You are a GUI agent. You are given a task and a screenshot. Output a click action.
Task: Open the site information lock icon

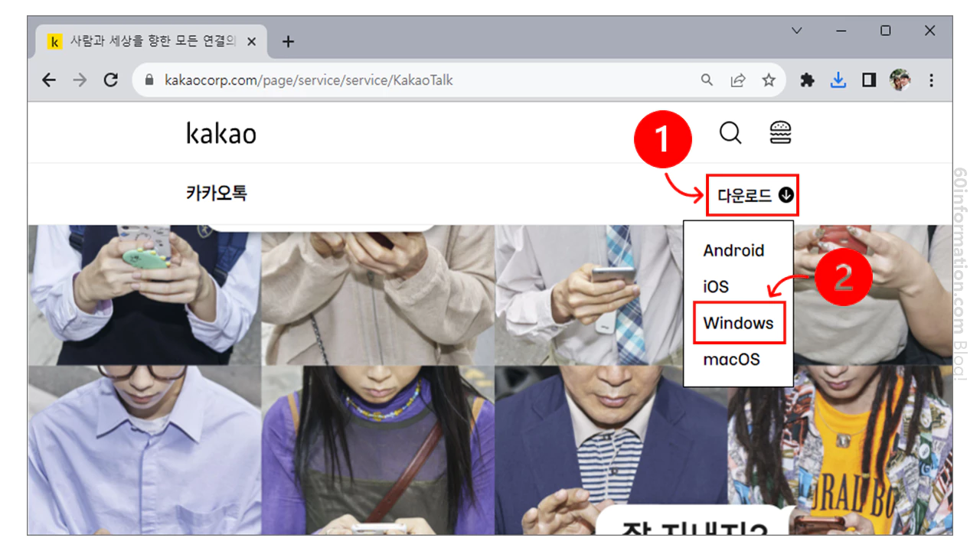click(x=149, y=80)
